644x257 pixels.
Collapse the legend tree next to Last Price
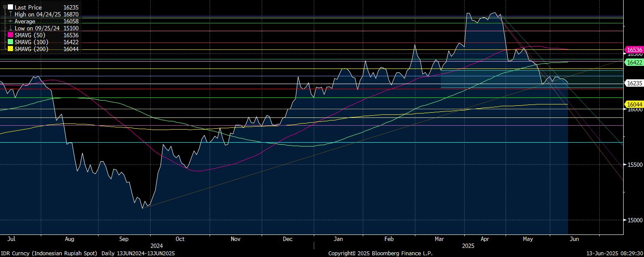pos(5,7)
